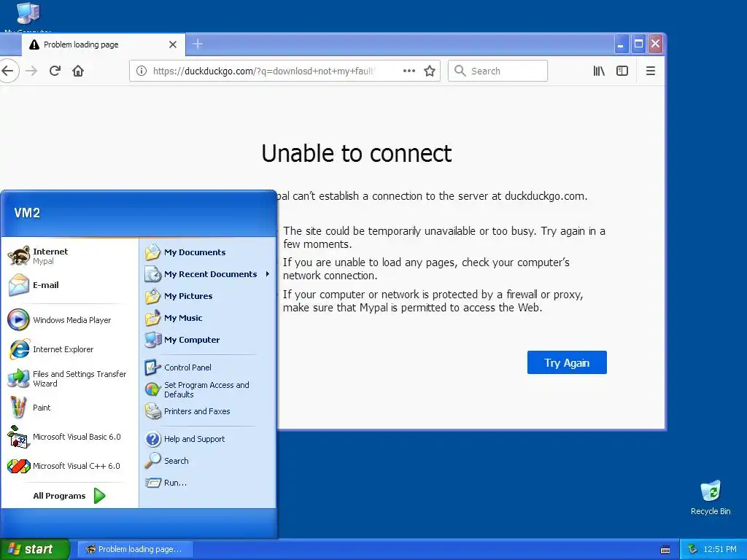Open Search from the Start menu
This screenshot has height=560, width=747.
tap(208, 461)
